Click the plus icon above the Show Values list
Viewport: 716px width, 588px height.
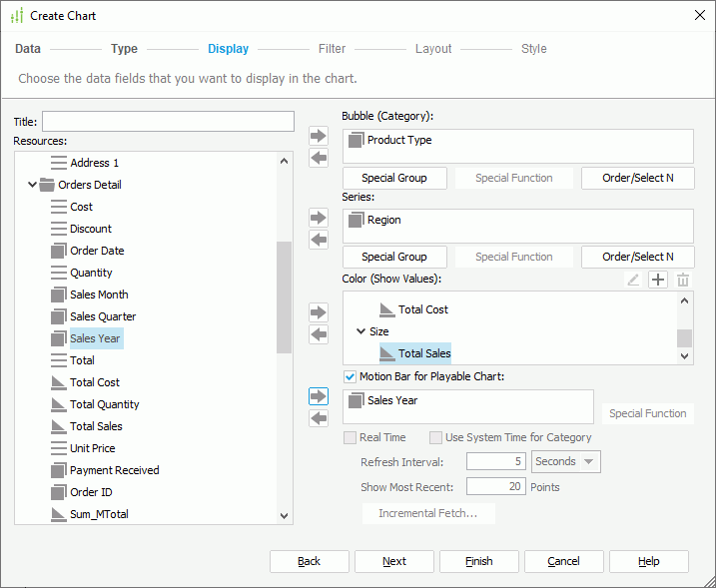(x=658, y=280)
